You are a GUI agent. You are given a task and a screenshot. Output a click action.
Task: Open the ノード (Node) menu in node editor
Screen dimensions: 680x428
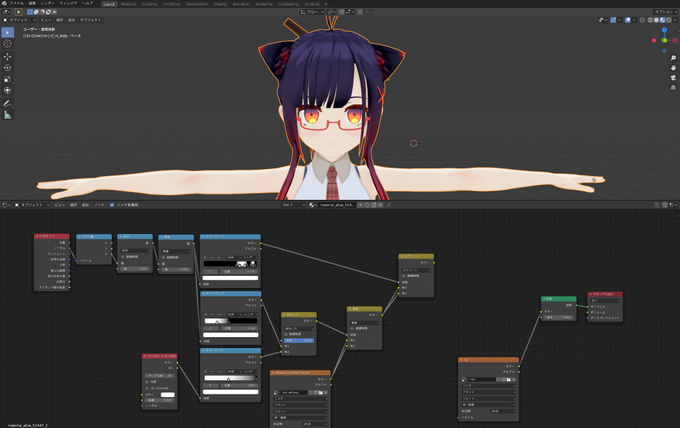pos(99,205)
